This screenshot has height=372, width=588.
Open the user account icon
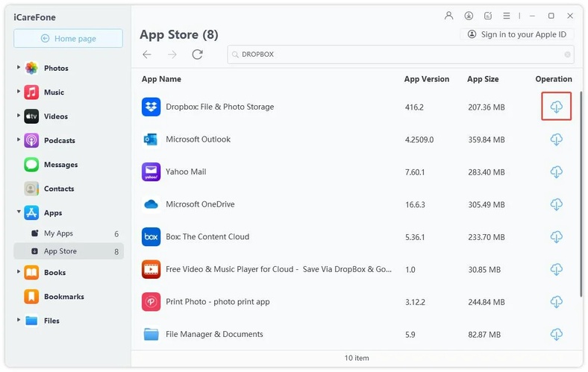[448, 16]
